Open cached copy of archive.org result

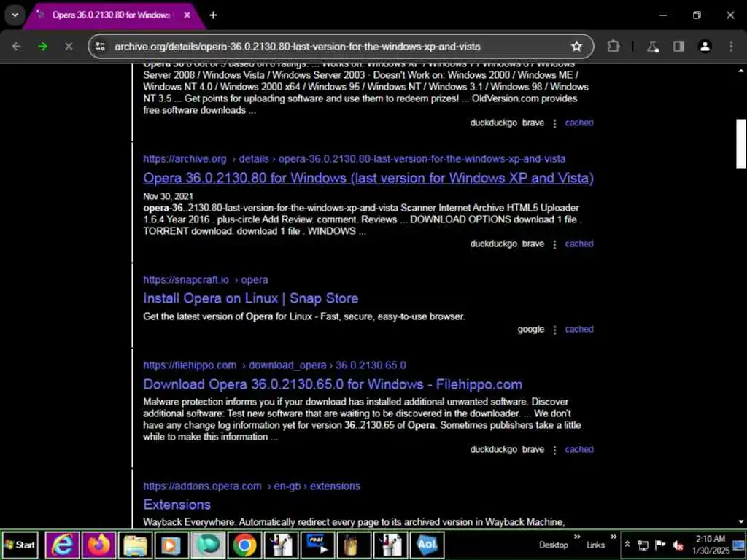click(x=578, y=244)
